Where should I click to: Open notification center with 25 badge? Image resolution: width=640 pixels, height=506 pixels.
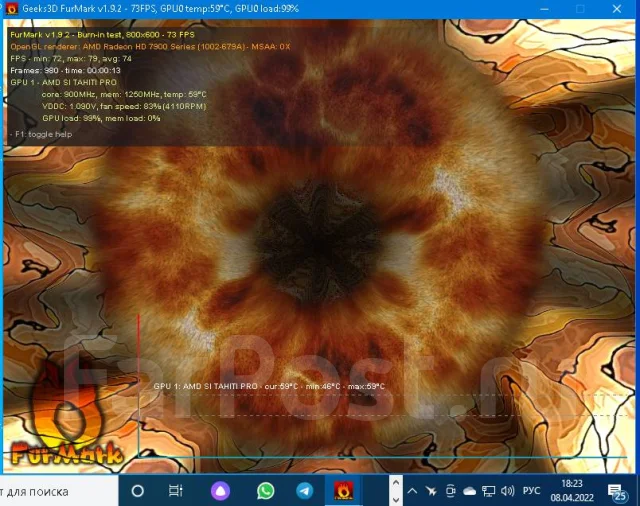617,492
